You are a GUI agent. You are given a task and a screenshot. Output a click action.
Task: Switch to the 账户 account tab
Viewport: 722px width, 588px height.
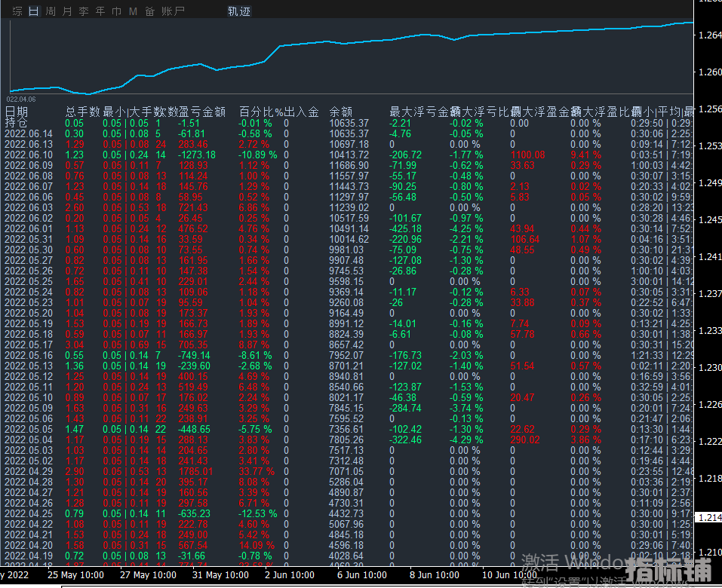click(x=173, y=11)
